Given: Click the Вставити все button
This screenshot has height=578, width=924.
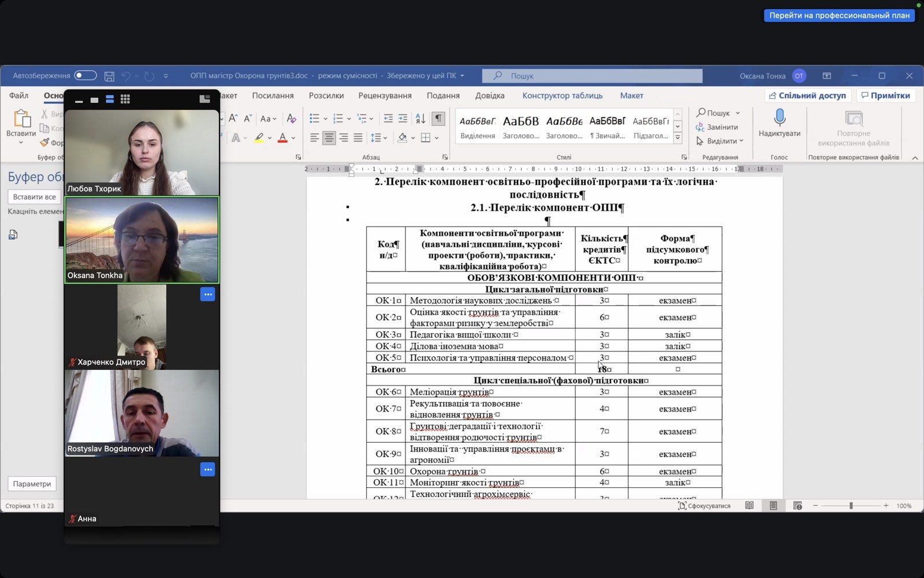Looking at the screenshot, I should click(x=35, y=197).
